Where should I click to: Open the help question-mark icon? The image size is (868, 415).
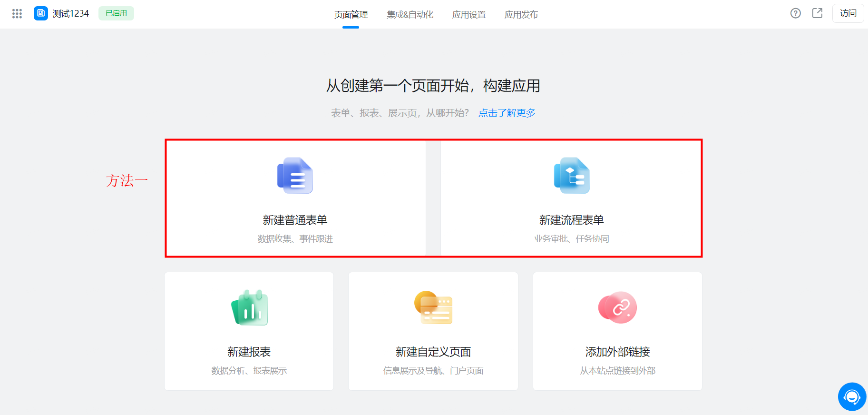point(796,13)
